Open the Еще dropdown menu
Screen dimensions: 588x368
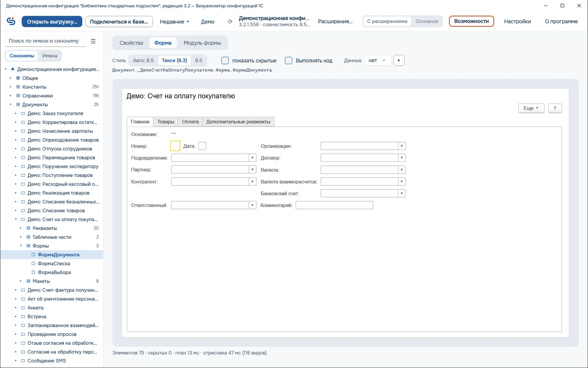[531, 108]
